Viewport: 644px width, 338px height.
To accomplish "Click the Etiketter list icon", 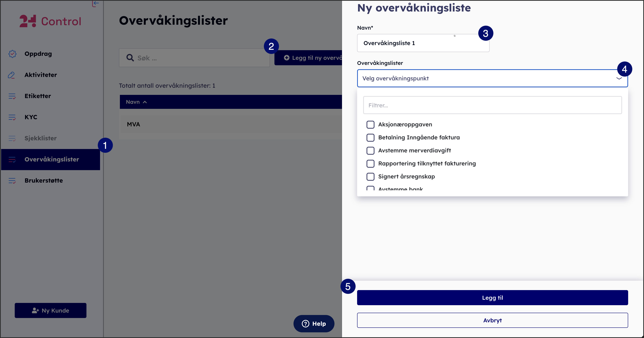I will point(12,96).
